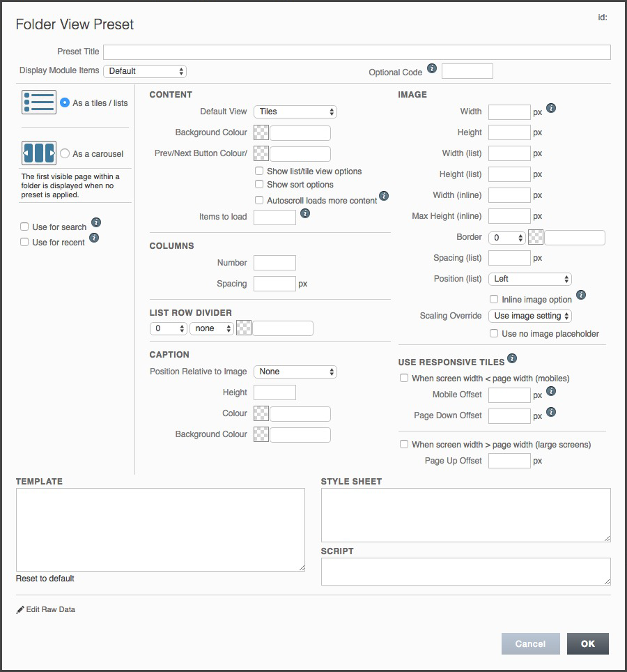Click the OK button
Image resolution: width=627 pixels, height=672 pixels.
(x=587, y=643)
